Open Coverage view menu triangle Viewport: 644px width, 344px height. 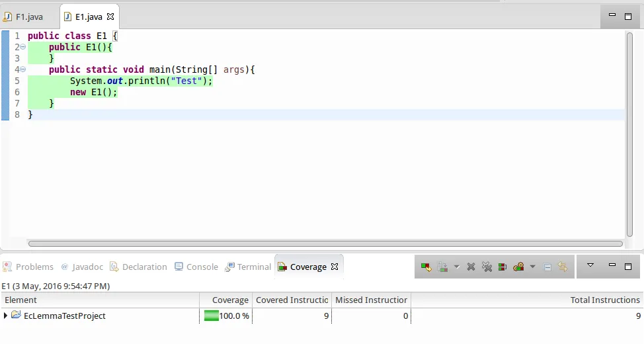(x=590, y=265)
